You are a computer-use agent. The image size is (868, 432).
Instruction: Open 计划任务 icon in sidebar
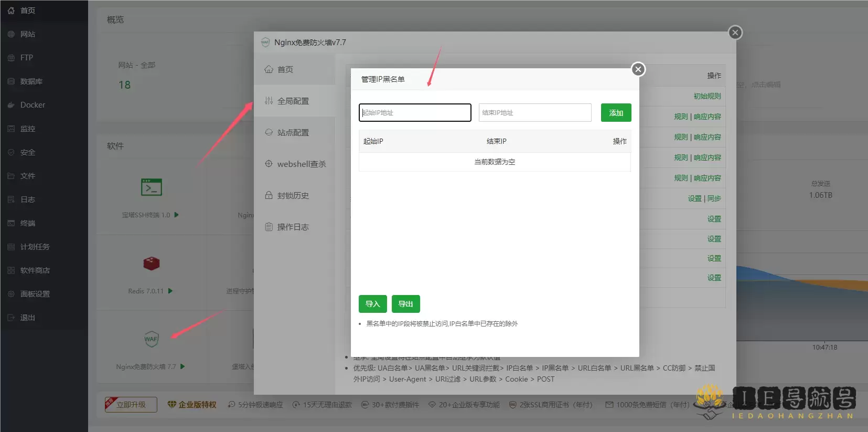click(11, 247)
